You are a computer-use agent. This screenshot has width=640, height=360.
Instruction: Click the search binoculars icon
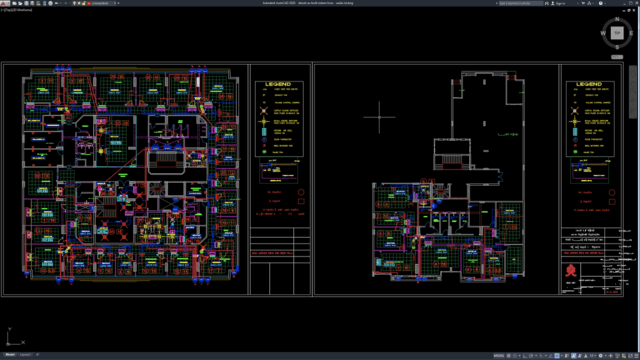coord(547,3)
